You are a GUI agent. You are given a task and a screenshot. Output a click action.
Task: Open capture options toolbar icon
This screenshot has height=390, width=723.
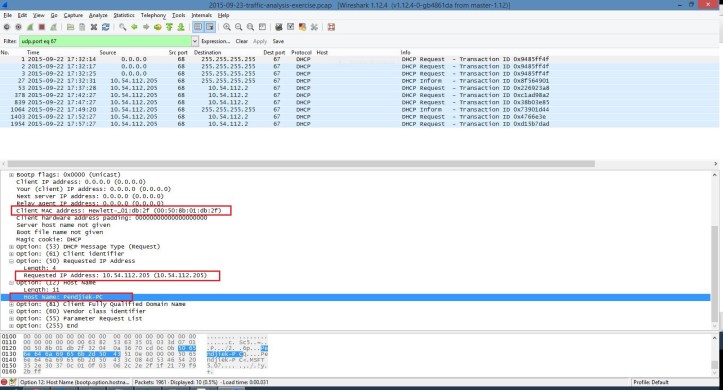(18, 27)
